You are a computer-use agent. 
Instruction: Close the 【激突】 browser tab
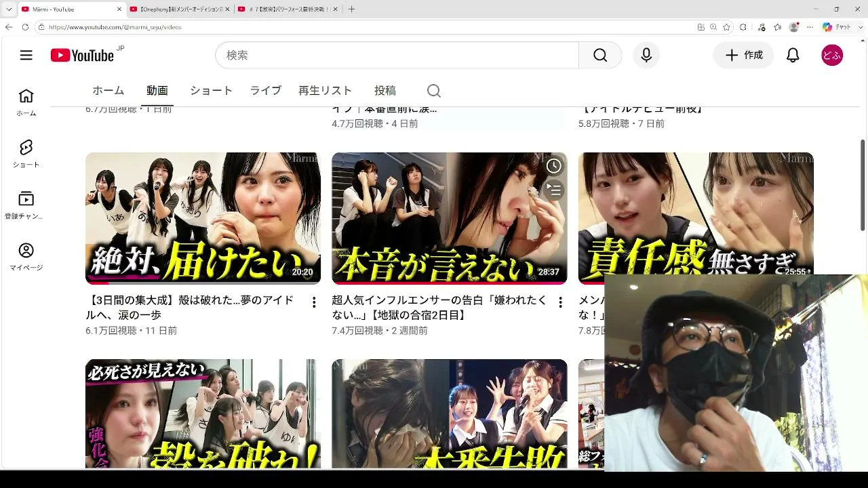click(x=336, y=9)
